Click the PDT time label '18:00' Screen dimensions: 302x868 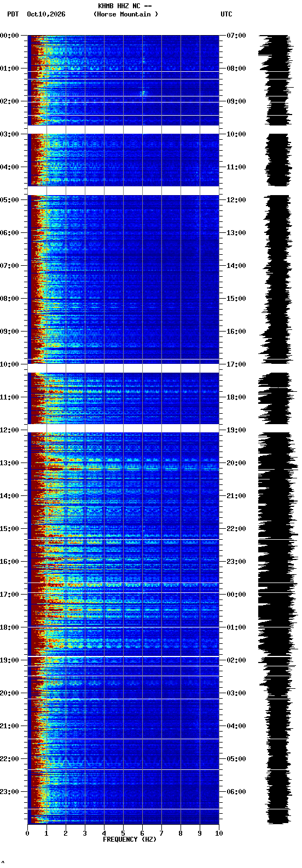tap(10, 627)
